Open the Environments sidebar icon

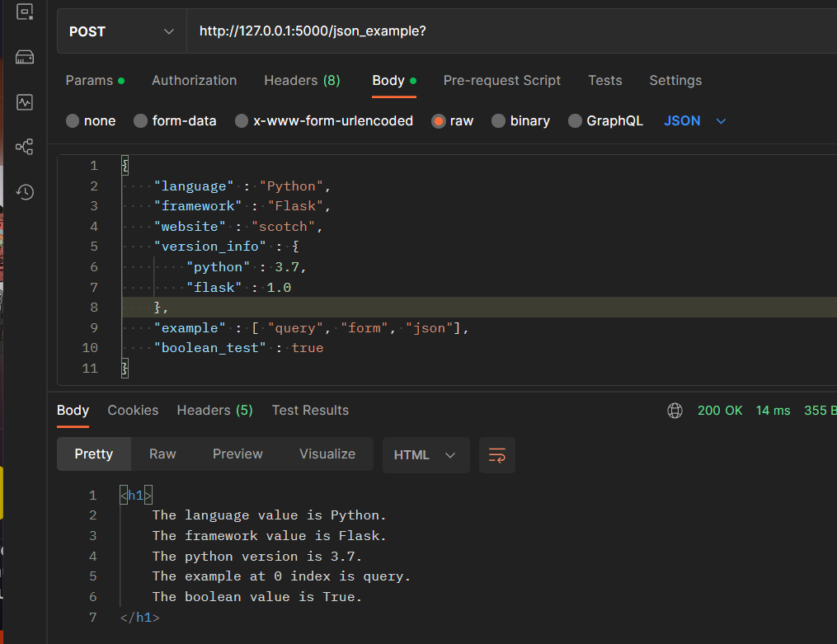pos(25,12)
